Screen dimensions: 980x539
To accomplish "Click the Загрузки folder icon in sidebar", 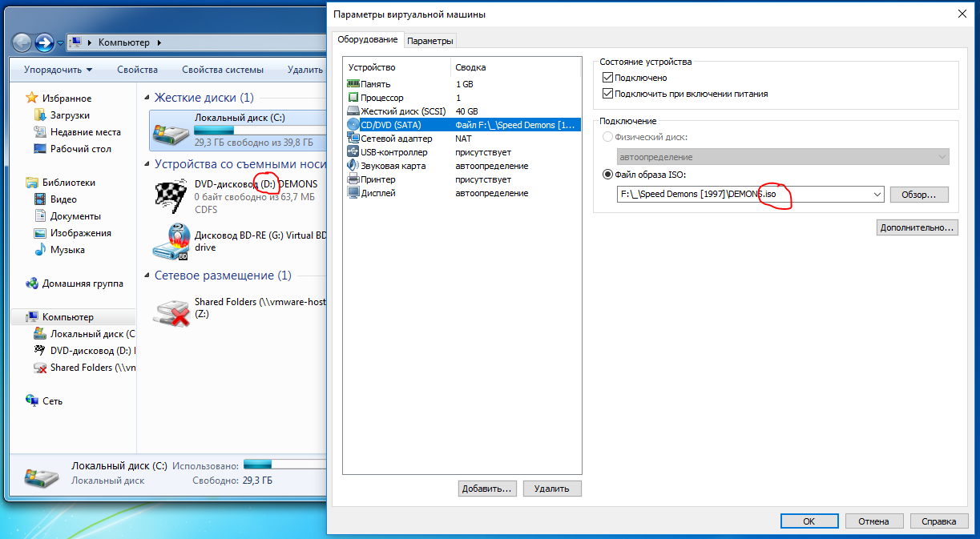I will click(40, 115).
